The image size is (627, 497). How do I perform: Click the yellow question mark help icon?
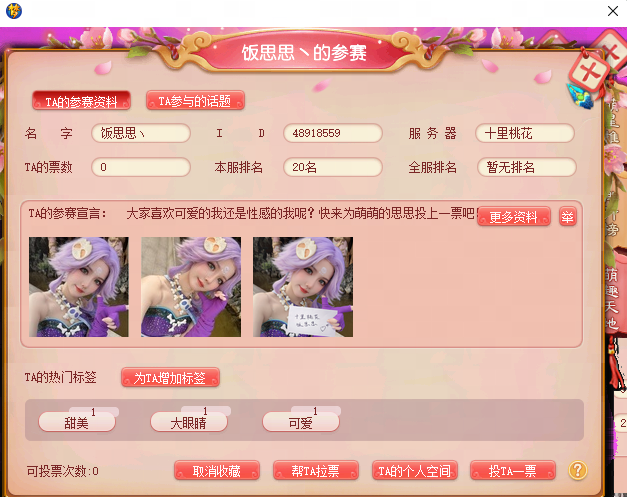click(578, 470)
